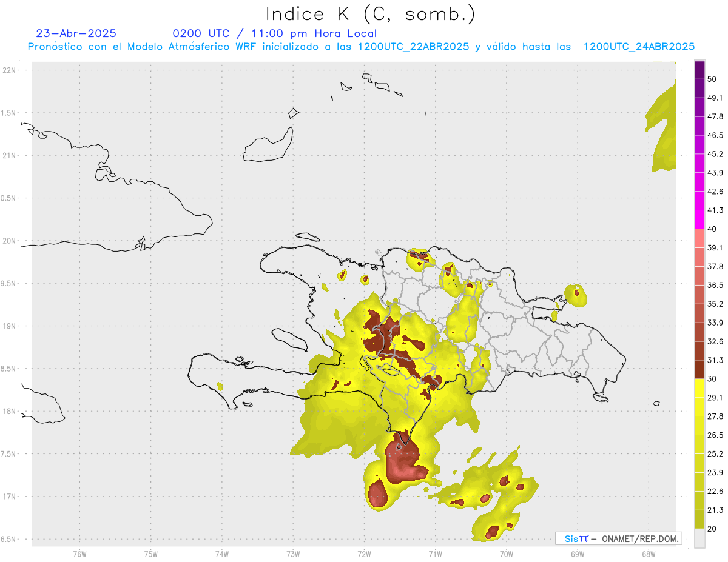Click the legend value '47.8'
Screen dimensions: 728x562
point(715,117)
